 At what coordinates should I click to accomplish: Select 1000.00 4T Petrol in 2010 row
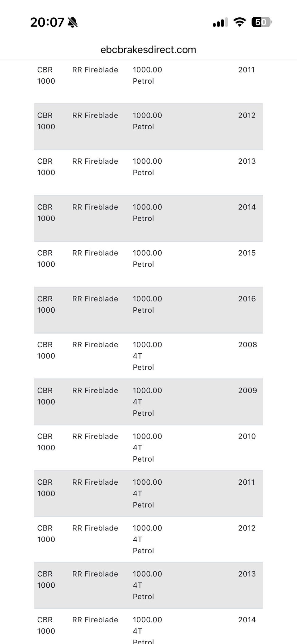(147, 447)
